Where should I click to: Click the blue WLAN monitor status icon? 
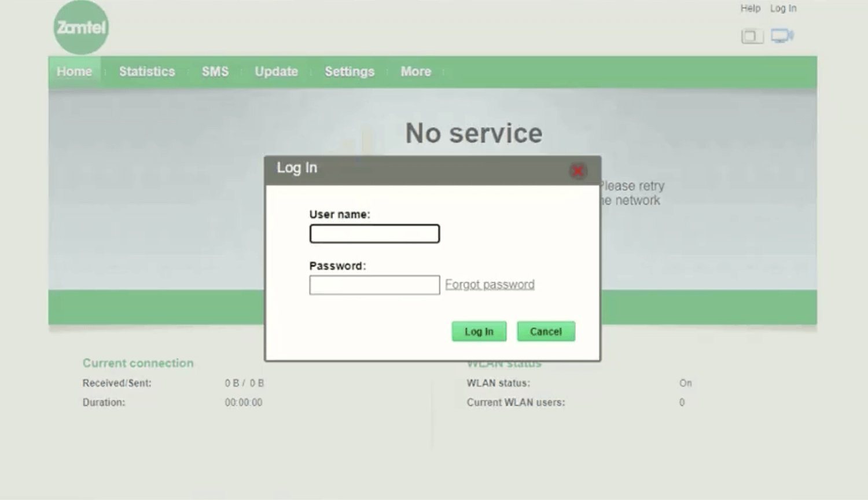782,36
